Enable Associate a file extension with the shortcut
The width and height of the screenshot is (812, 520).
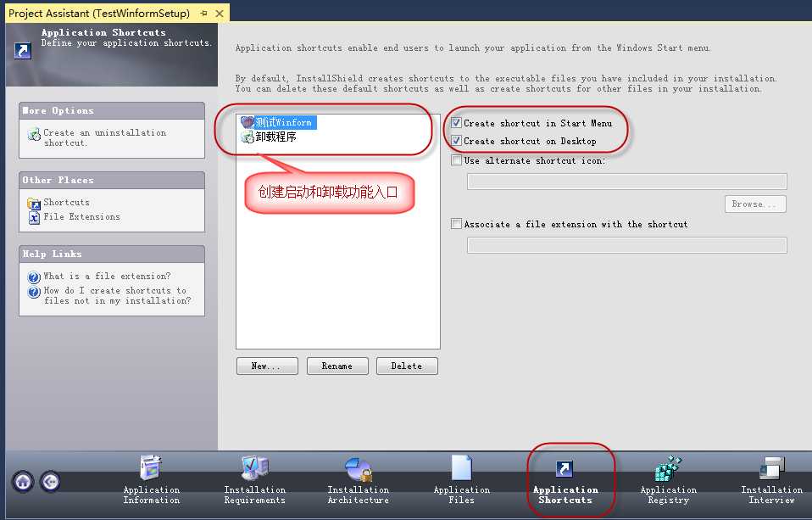(x=456, y=224)
